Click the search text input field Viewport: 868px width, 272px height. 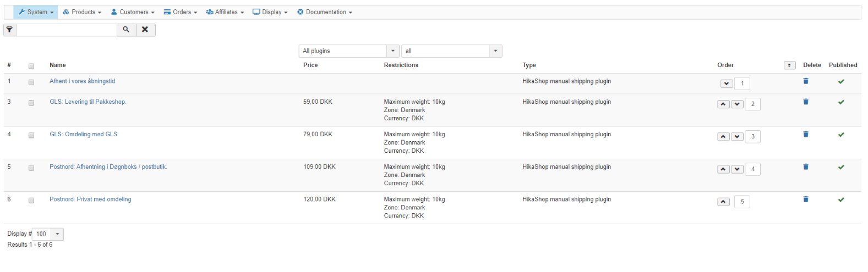(66, 30)
